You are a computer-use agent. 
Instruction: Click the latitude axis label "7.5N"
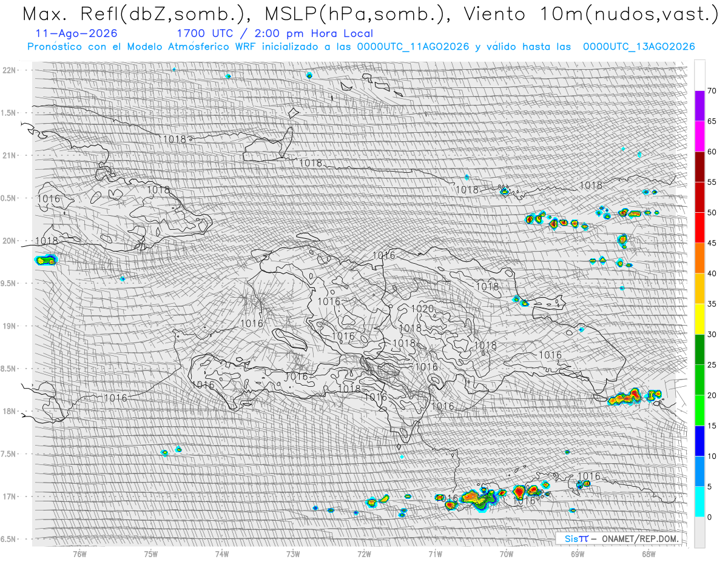[x=9, y=453]
